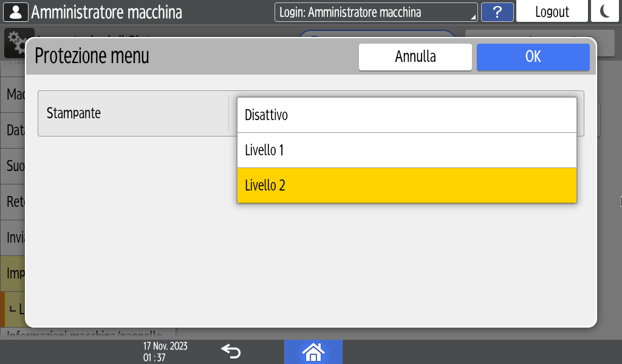Activate energy saver moon icon
622x364 pixels.
click(x=604, y=12)
